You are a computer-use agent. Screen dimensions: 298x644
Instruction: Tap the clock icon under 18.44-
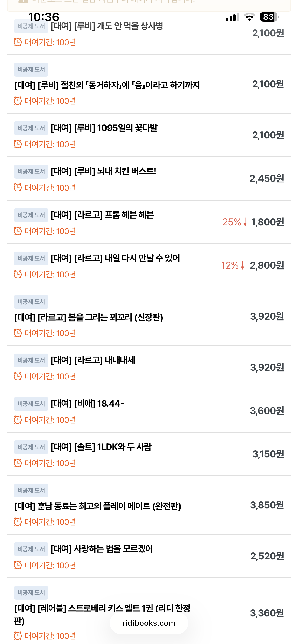pos(18,420)
